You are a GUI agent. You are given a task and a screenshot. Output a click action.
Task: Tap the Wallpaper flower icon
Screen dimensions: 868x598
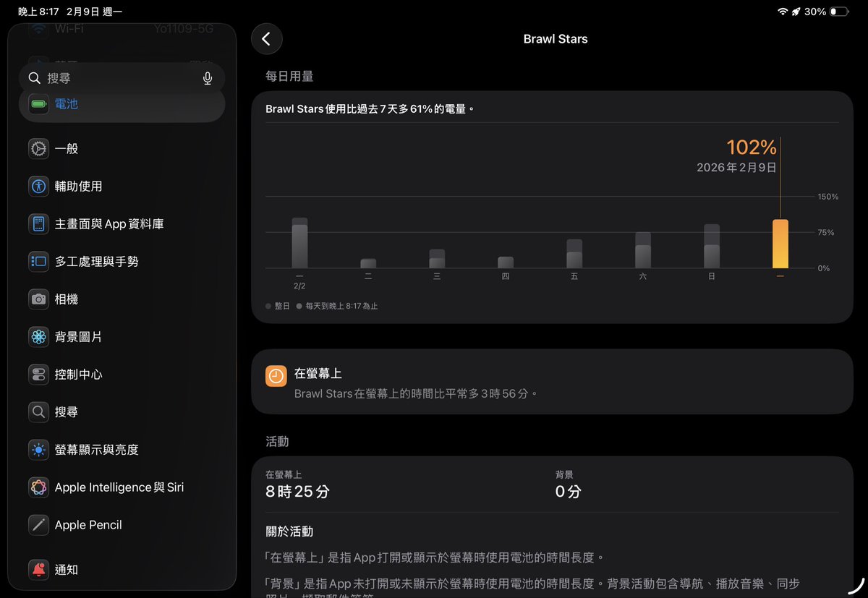38,337
